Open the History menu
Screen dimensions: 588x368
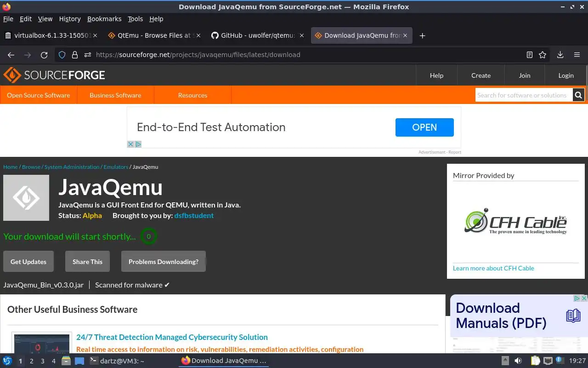coord(70,19)
